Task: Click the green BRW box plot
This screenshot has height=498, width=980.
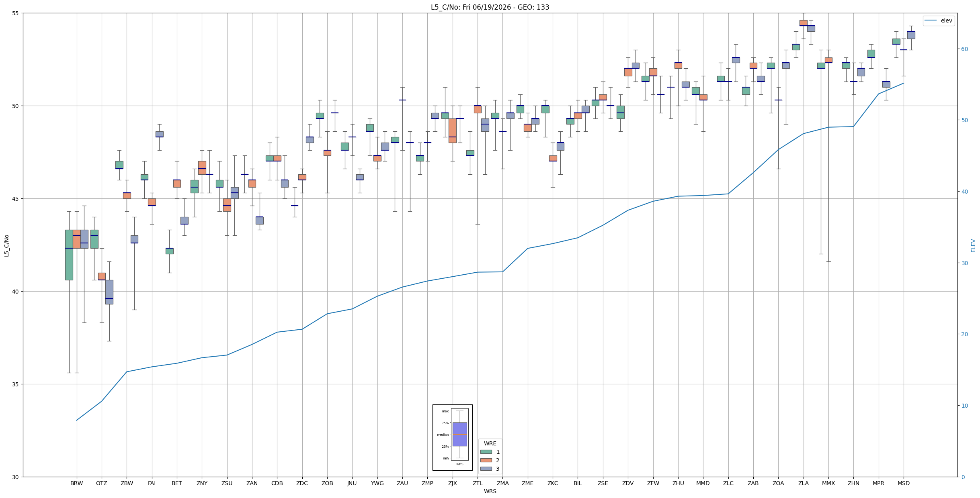Action: [69, 255]
